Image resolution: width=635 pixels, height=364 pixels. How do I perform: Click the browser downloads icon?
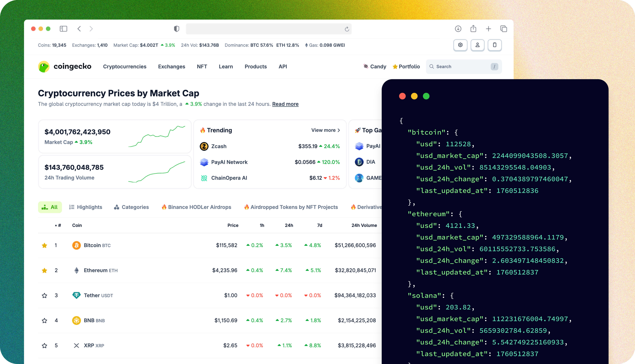point(458,29)
